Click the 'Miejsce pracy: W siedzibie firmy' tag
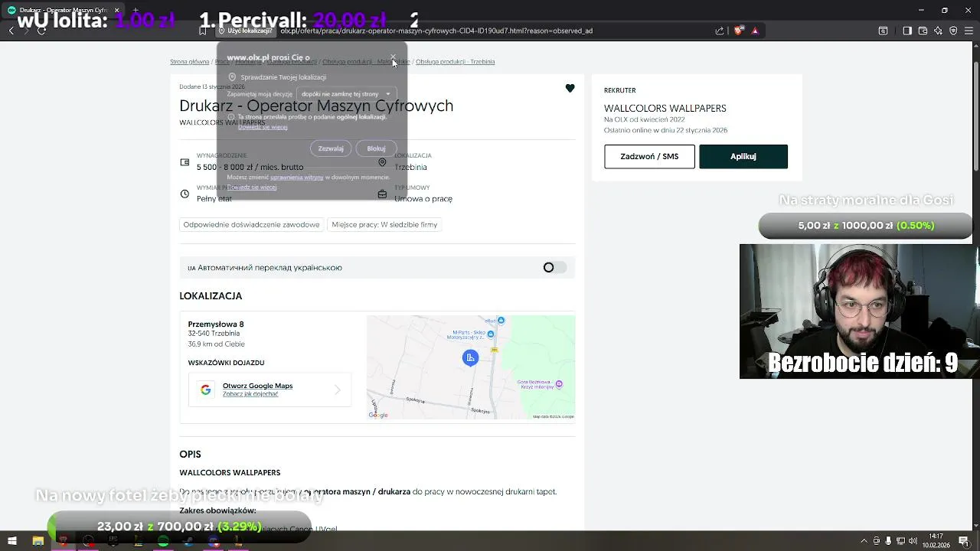Viewport: 980px width, 551px height. pos(384,225)
